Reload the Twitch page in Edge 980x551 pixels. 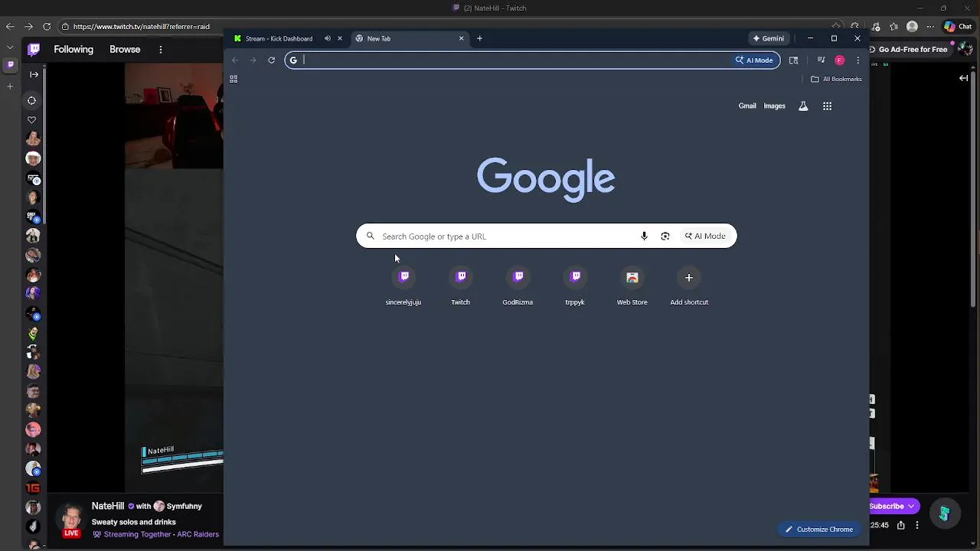tap(47, 26)
